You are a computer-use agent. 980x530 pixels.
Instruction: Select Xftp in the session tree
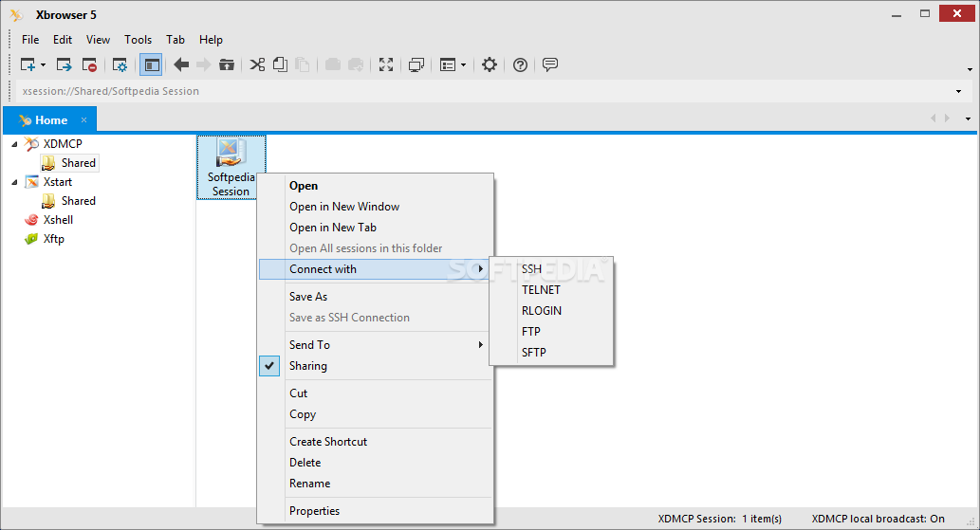(x=54, y=239)
